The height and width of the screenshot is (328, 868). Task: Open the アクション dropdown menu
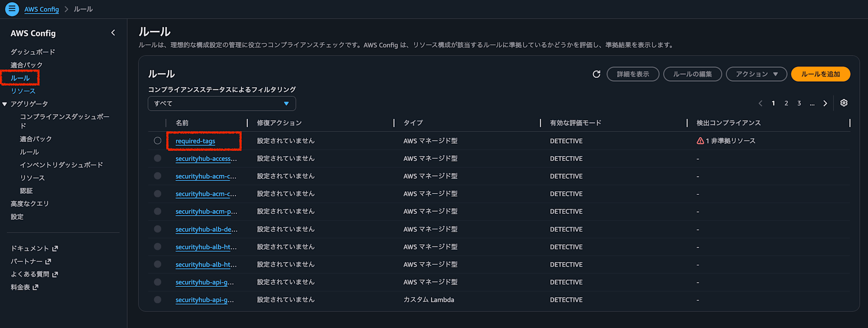[x=756, y=74]
